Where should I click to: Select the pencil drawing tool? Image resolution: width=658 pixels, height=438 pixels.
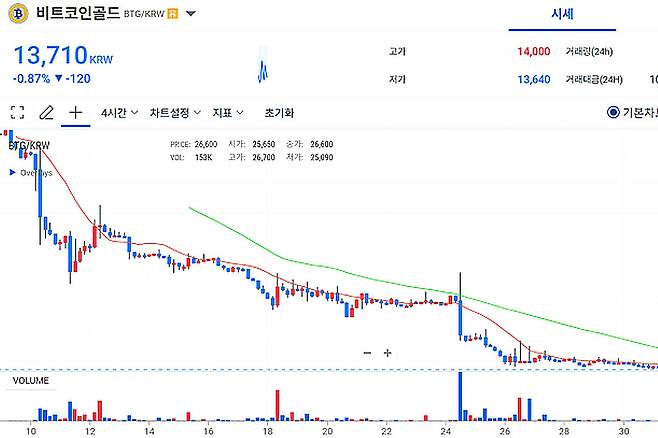pos(47,112)
